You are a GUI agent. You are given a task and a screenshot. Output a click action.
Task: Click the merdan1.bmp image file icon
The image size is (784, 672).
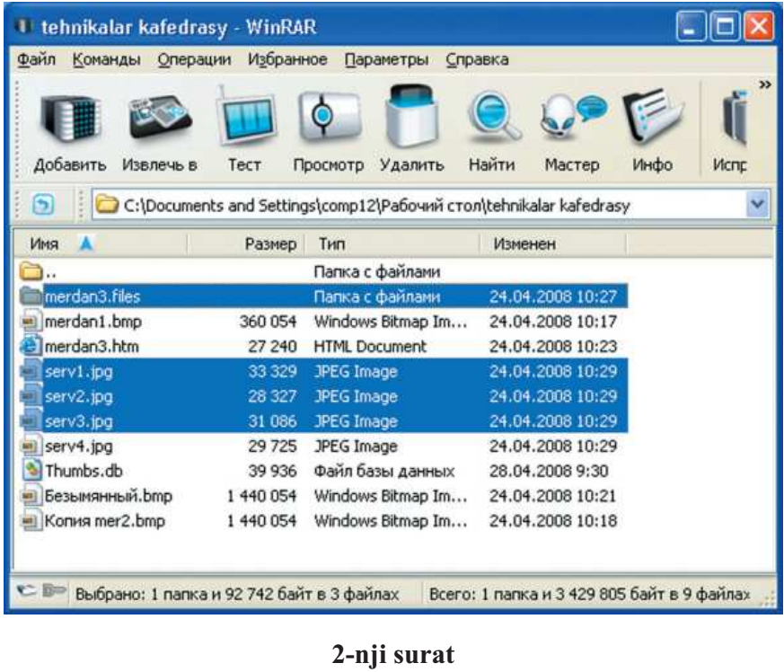click(30, 322)
